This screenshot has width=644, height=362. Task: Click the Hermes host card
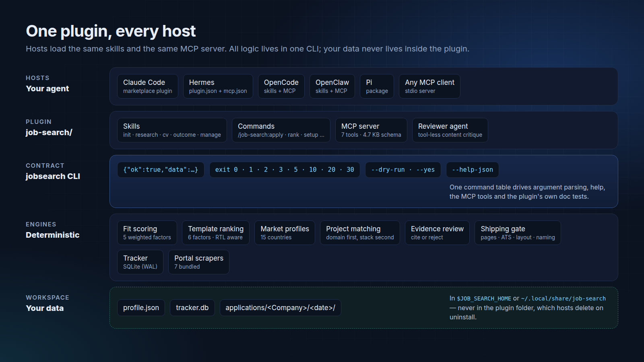(218, 86)
